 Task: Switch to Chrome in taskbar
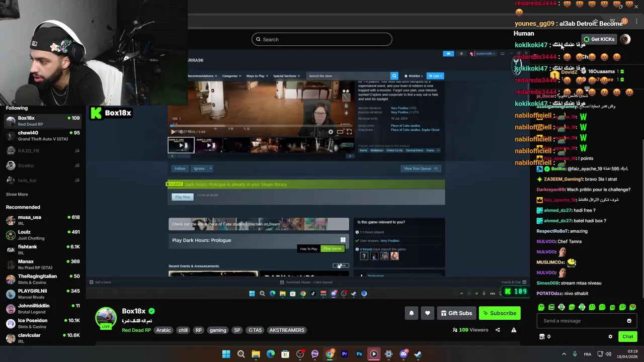pos(330,354)
